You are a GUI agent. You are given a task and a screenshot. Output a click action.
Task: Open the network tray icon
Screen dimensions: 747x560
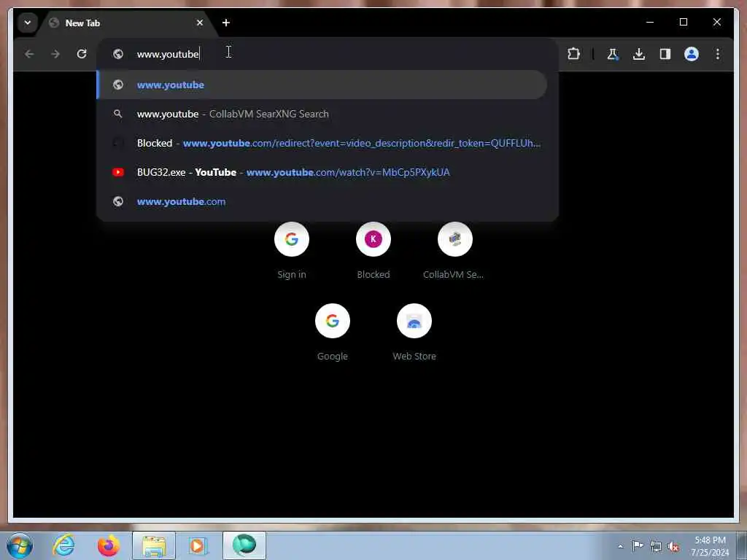[656, 546]
